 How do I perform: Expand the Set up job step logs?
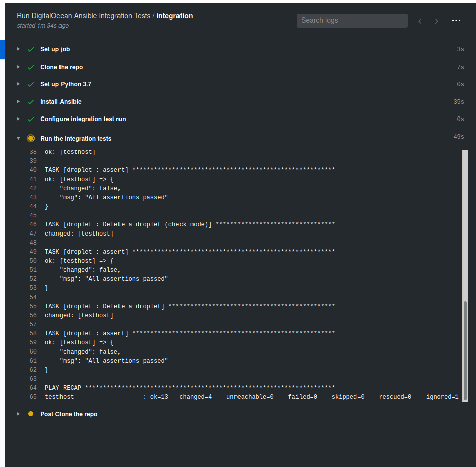coord(18,49)
